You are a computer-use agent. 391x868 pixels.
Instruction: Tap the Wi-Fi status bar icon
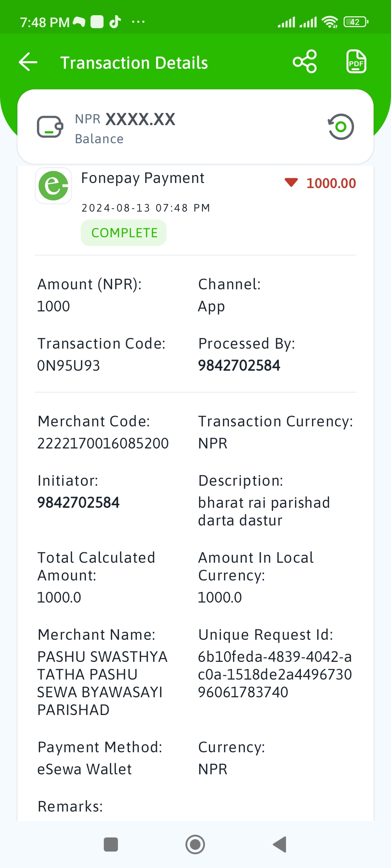[x=330, y=22]
